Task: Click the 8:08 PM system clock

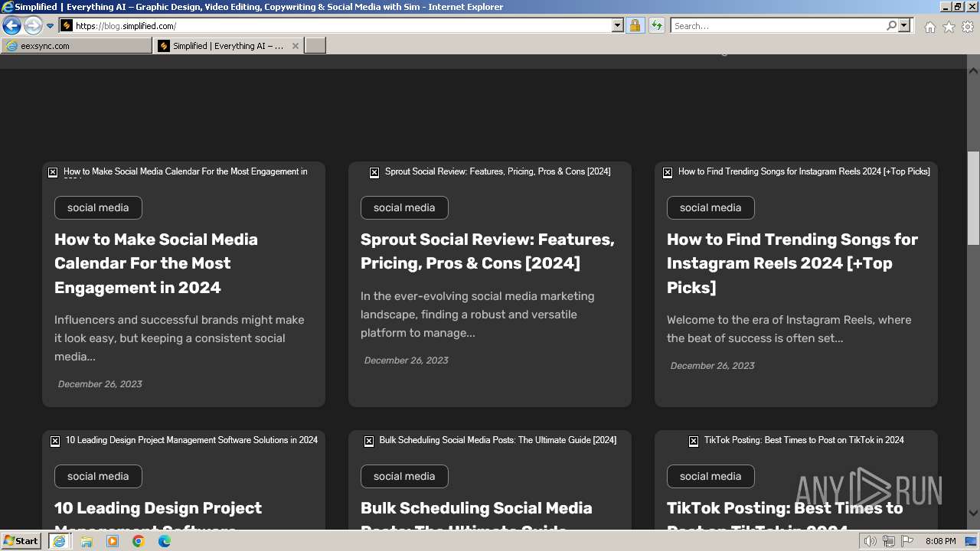Action: click(940, 541)
